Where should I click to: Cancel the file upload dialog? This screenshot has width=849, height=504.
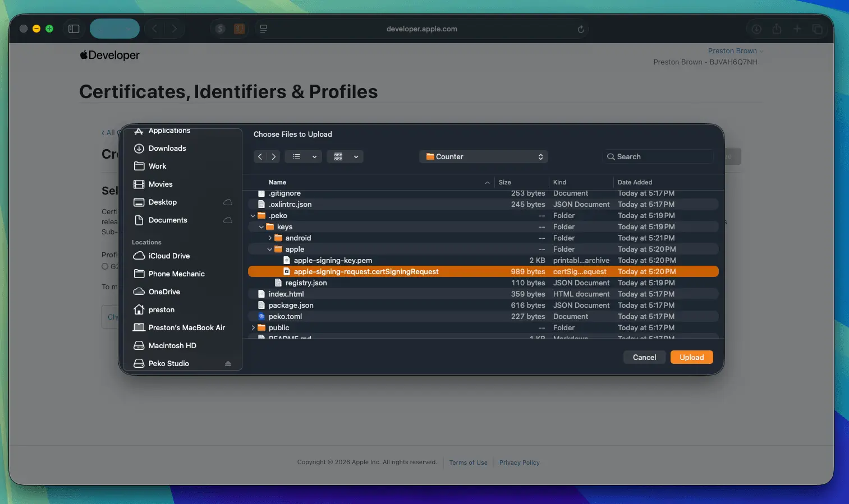coord(645,358)
